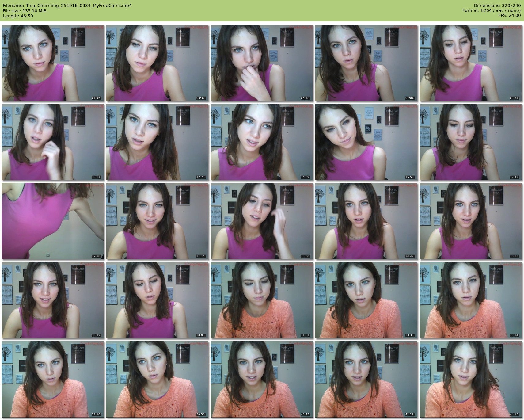The height and width of the screenshot is (420, 524).
Task: Choose the frame stamped 42:29
Action: click(x=366, y=379)
